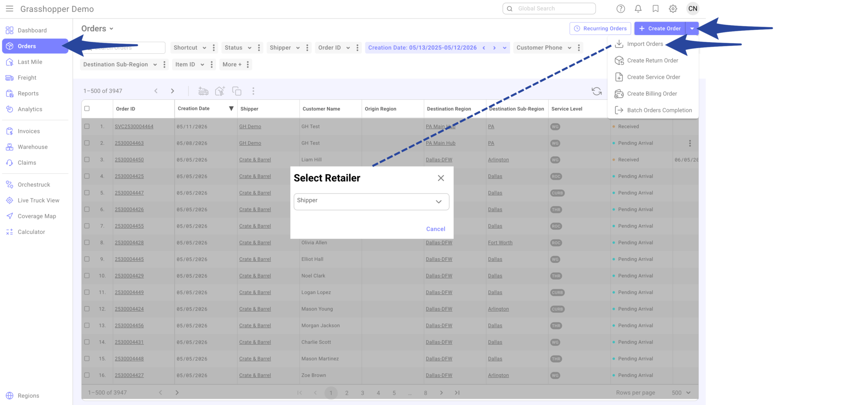
Task: Go to next page in bottom pagination
Action: pyautogui.click(x=441, y=393)
